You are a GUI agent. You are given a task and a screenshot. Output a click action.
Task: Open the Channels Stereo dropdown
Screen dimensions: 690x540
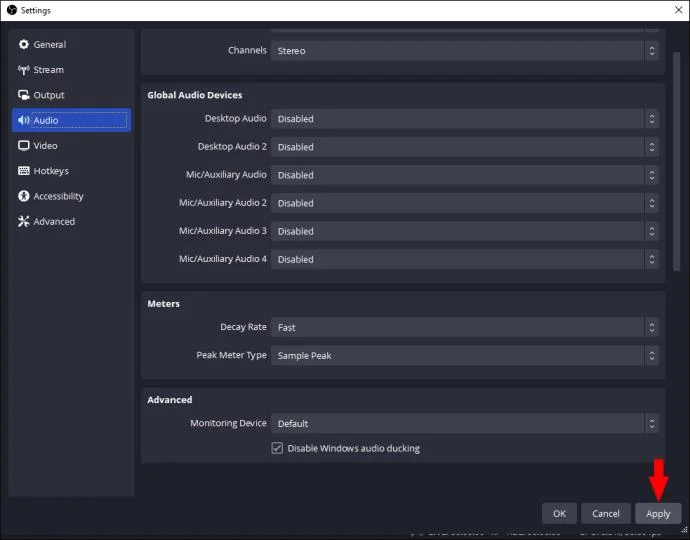pos(465,51)
